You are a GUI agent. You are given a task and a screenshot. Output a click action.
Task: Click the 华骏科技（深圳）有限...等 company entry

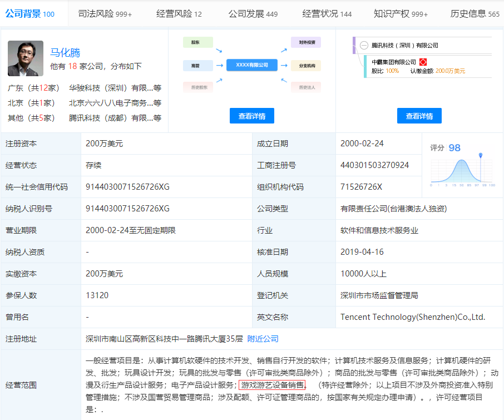pos(115,88)
